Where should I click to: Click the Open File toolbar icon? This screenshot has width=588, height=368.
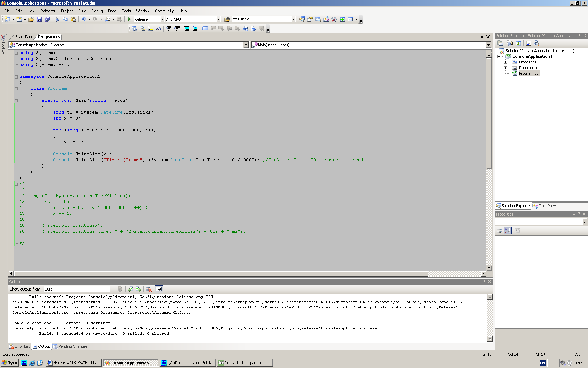(x=31, y=19)
